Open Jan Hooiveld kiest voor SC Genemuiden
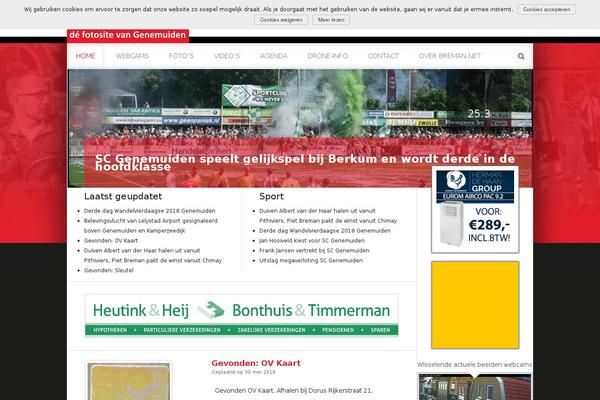600x400 pixels. [312, 241]
